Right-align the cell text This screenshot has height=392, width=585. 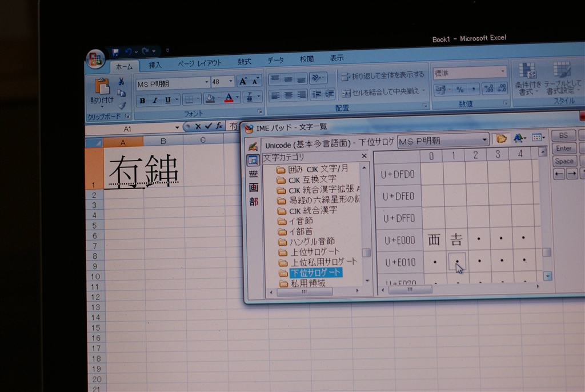[x=302, y=95]
